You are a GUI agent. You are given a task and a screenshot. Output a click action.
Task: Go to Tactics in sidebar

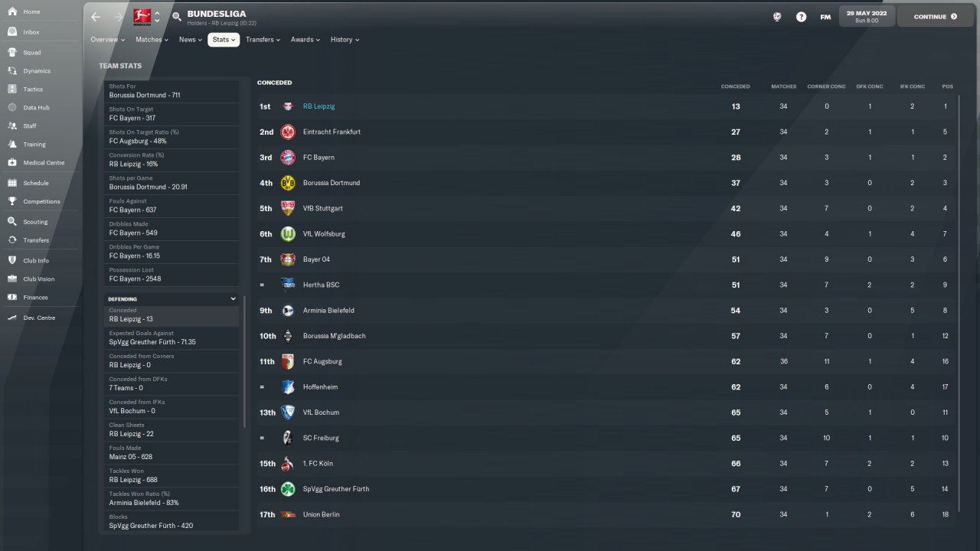coord(33,89)
